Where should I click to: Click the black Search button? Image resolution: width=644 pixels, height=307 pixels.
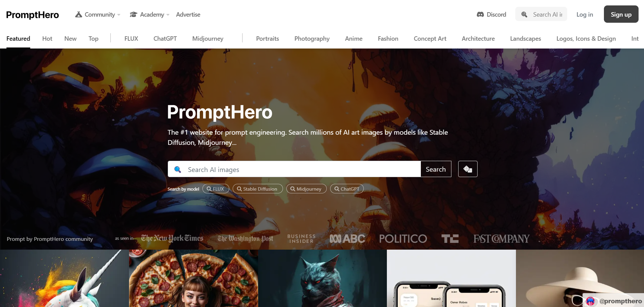(436, 169)
